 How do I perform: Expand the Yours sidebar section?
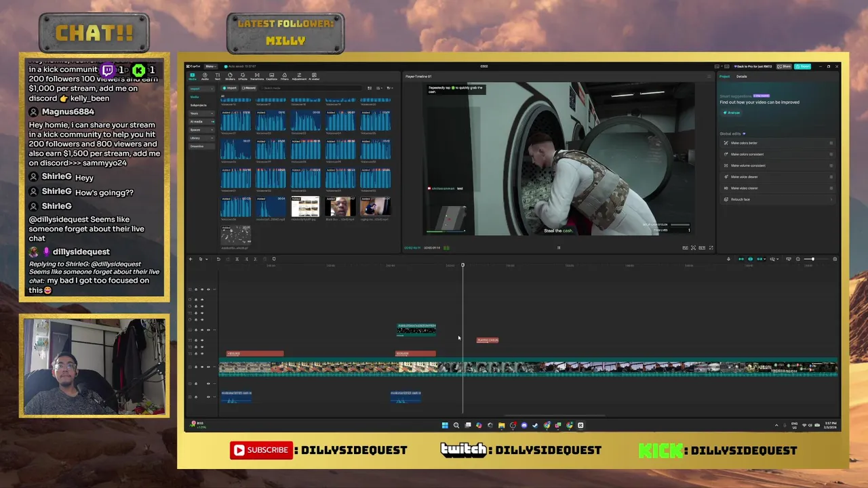[x=201, y=113]
